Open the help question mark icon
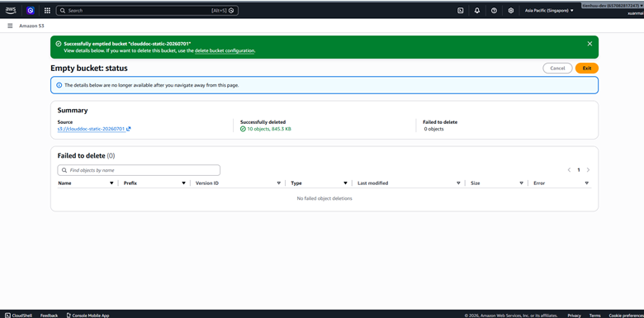Screen dimensions: 644x318 coord(494,11)
